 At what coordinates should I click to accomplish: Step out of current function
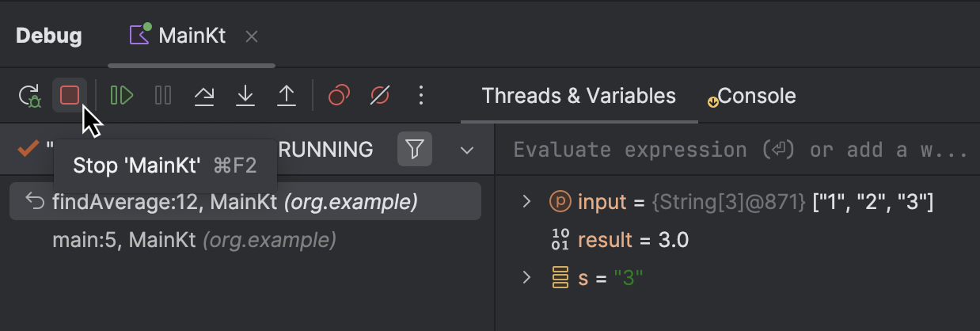pyautogui.click(x=286, y=96)
